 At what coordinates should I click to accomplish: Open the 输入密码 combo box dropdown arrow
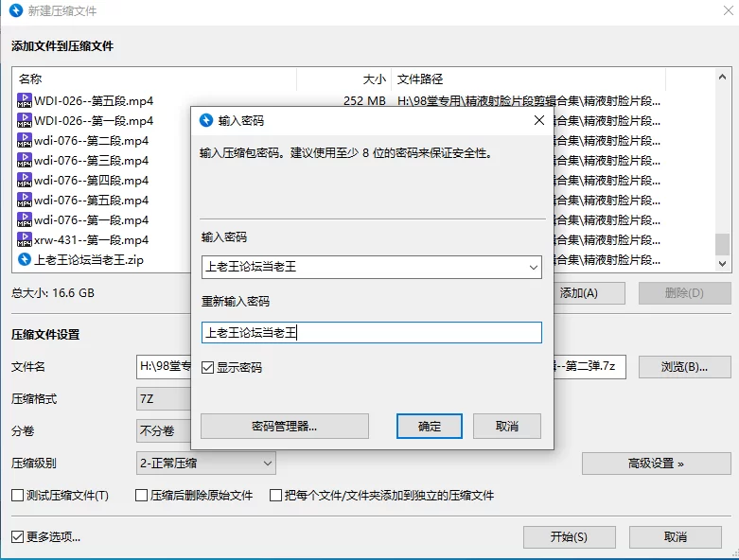533,267
